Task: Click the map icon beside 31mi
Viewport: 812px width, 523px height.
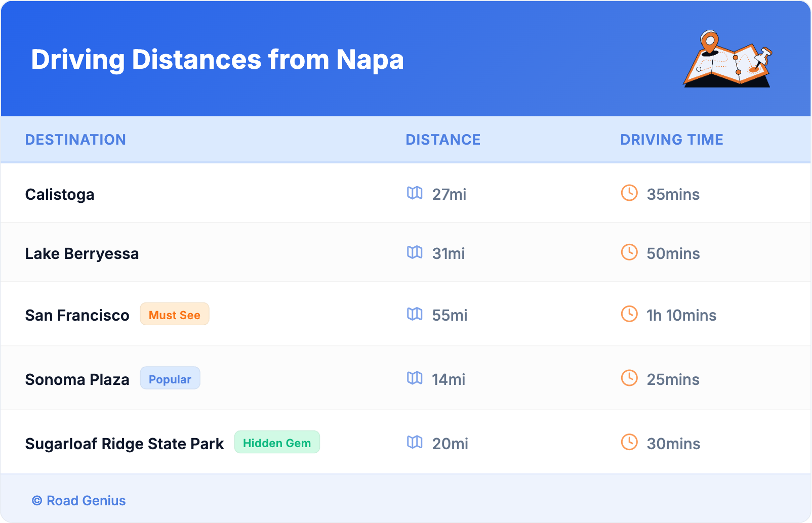Action: tap(415, 252)
